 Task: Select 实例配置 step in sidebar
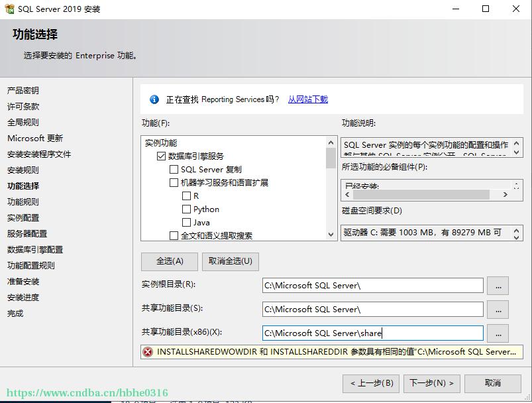(23, 218)
